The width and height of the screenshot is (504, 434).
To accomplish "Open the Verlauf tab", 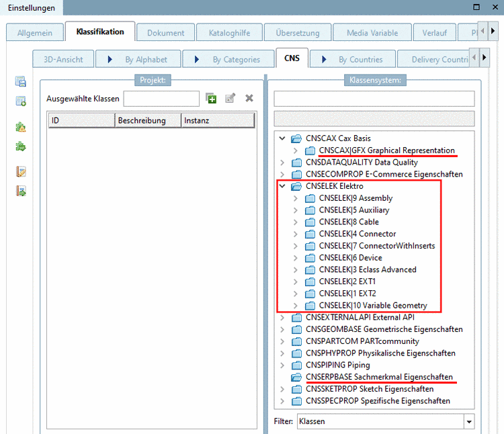I will tap(435, 33).
